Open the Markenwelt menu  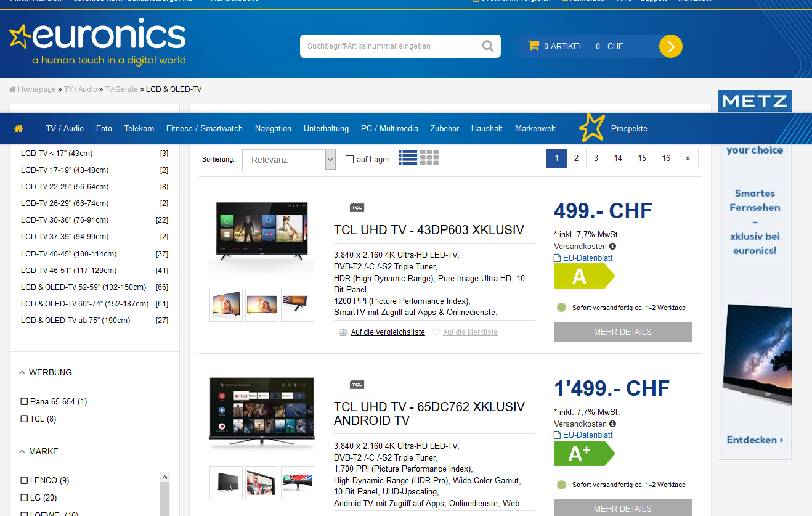coord(535,128)
